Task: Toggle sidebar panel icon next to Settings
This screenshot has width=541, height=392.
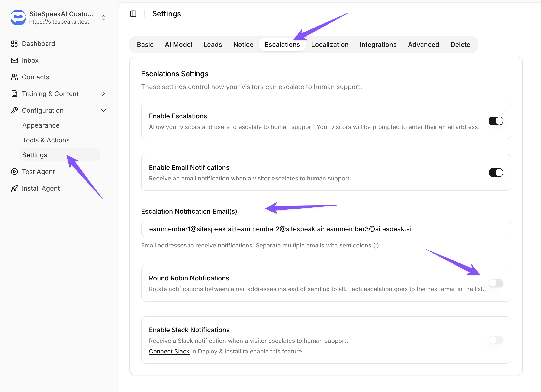Action: tap(133, 14)
